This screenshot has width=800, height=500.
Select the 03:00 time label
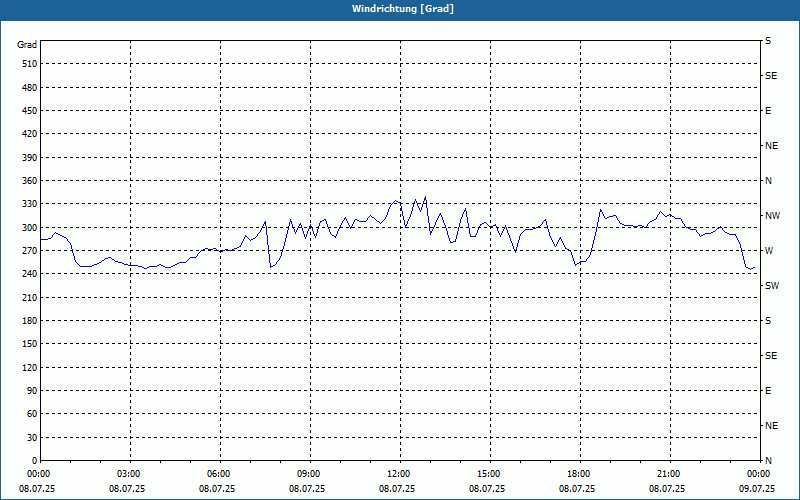coord(129,474)
